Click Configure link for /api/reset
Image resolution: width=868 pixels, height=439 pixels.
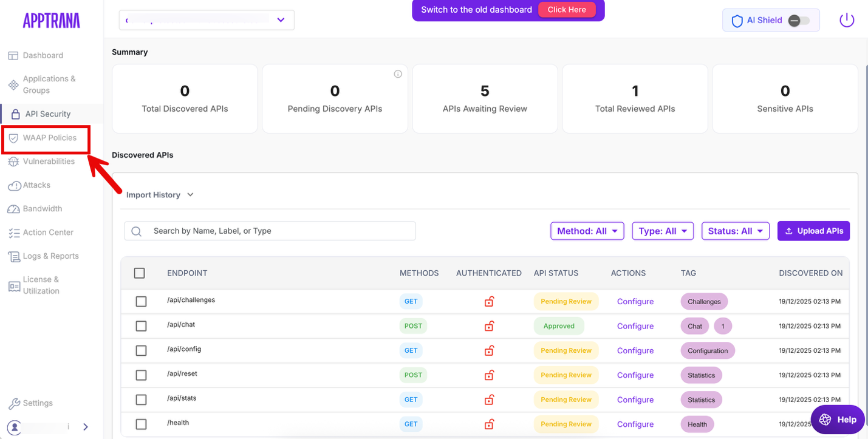[x=635, y=375]
